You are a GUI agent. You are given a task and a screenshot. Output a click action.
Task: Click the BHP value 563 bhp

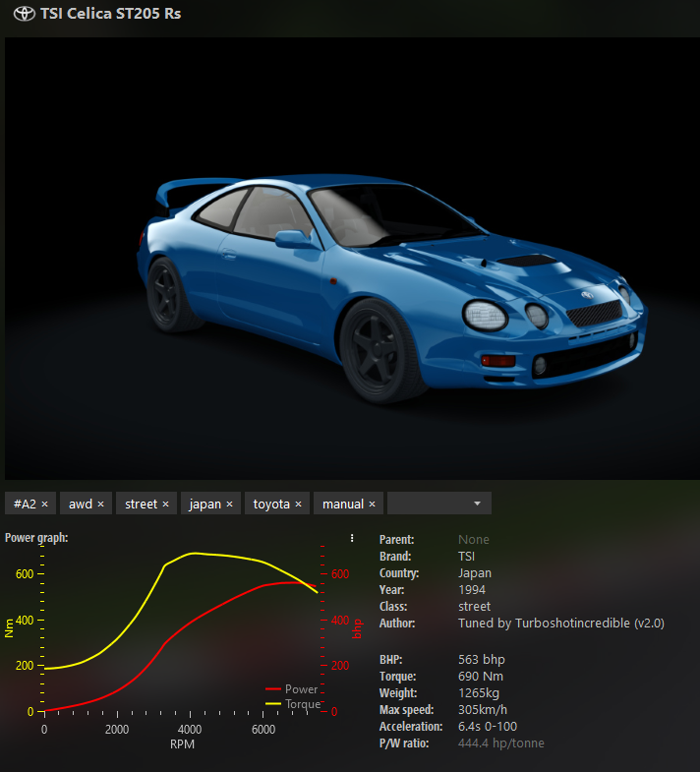[x=482, y=660]
